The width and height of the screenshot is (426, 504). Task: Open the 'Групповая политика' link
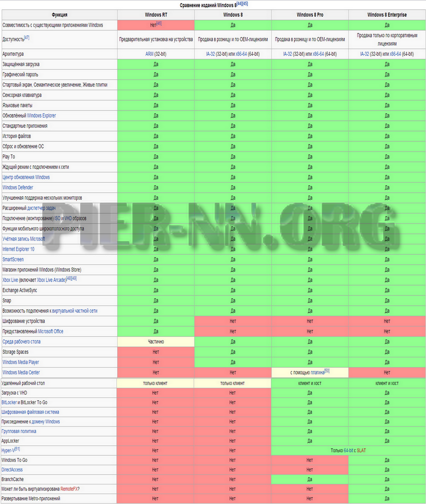pyautogui.click(x=19, y=432)
